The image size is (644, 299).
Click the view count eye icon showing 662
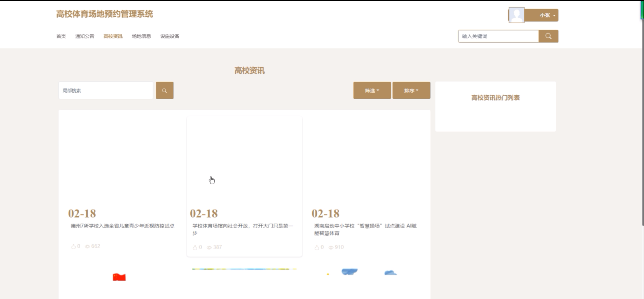tap(87, 246)
